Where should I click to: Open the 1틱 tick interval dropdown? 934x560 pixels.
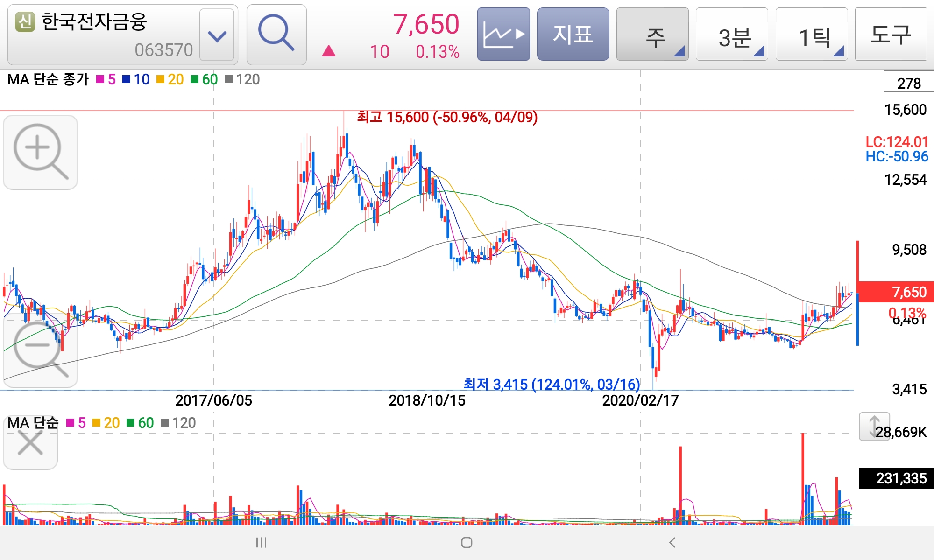tap(811, 34)
